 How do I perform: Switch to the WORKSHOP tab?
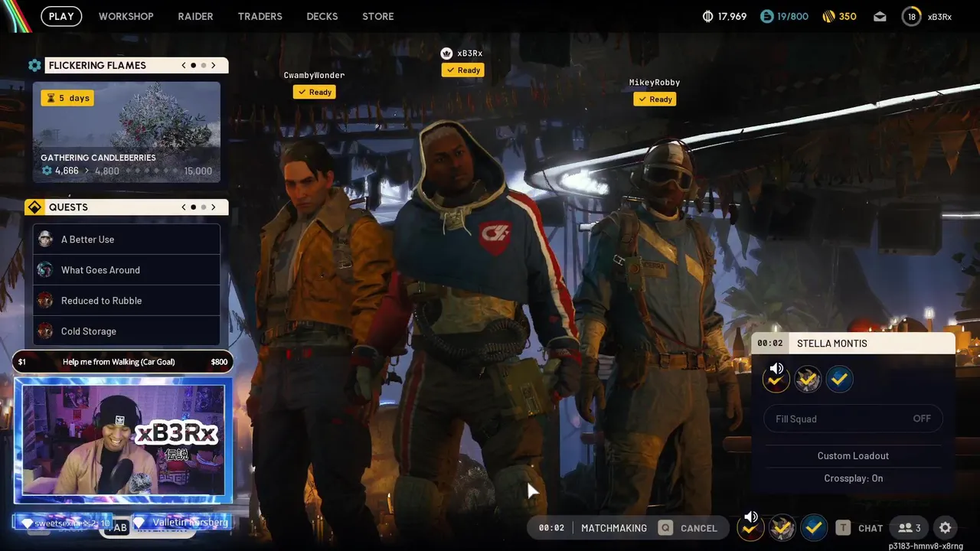pyautogui.click(x=126, y=16)
